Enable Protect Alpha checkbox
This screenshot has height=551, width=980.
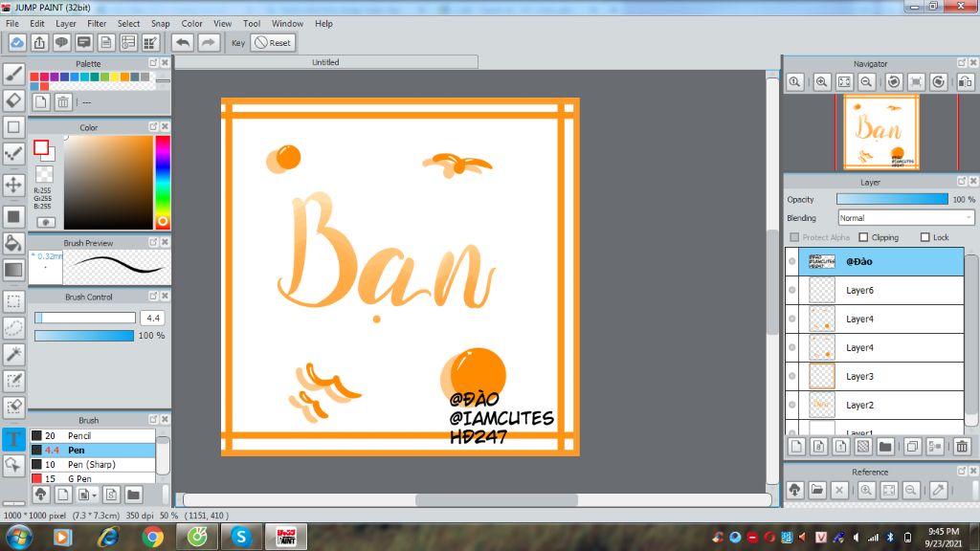794,237
